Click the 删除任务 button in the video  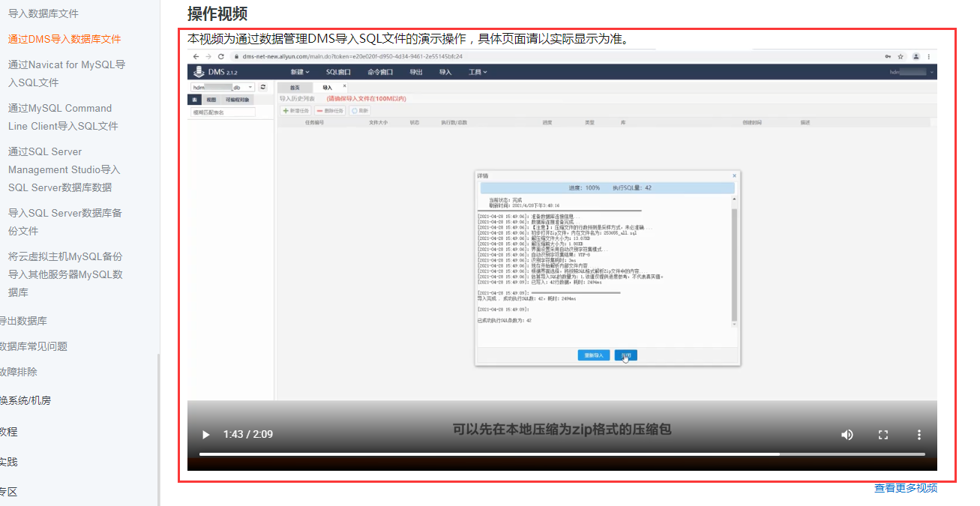(x=331, y=110)
